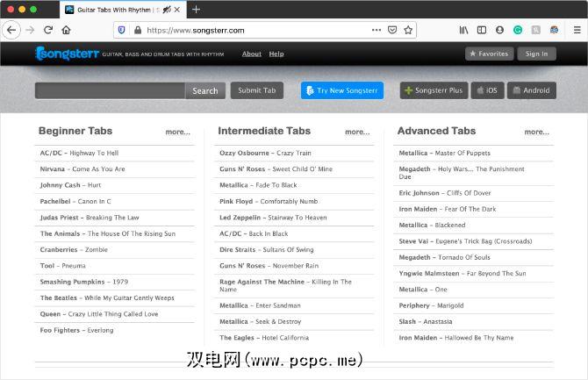Reload the page with the refresh icon
Screen dimensions: 588x380
[48, 30]
